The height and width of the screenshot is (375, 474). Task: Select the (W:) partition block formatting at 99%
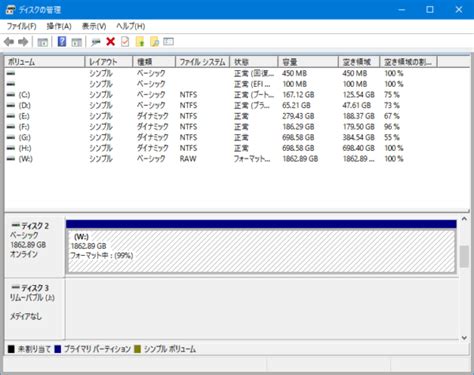coord(261,251)
